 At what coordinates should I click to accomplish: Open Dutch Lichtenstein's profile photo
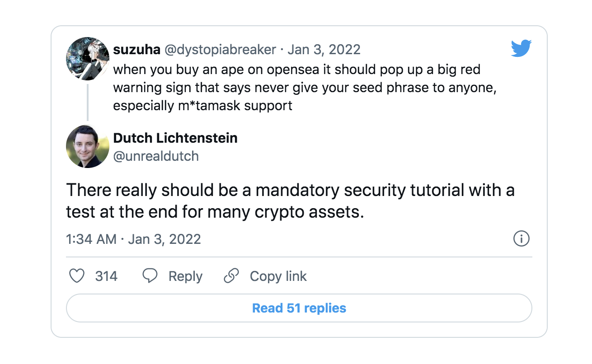point(88,147)
